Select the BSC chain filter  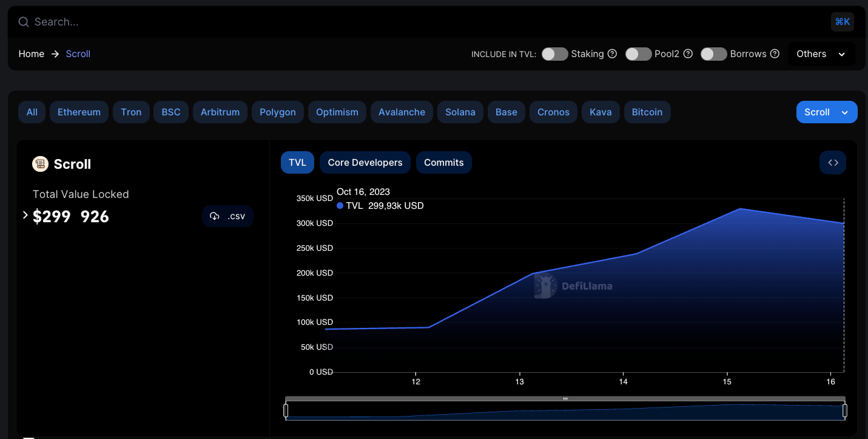pos(171,112)
